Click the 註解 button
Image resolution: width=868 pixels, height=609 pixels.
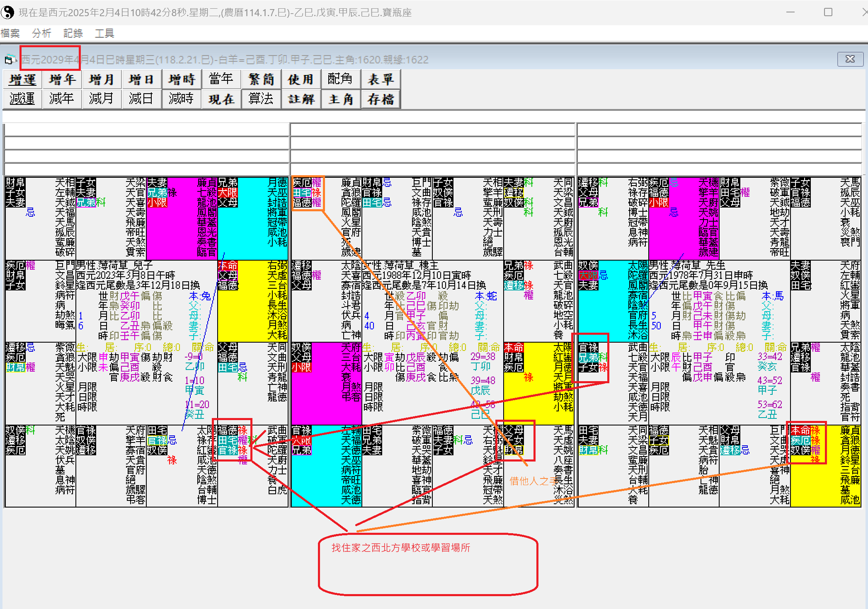point(301,99)
